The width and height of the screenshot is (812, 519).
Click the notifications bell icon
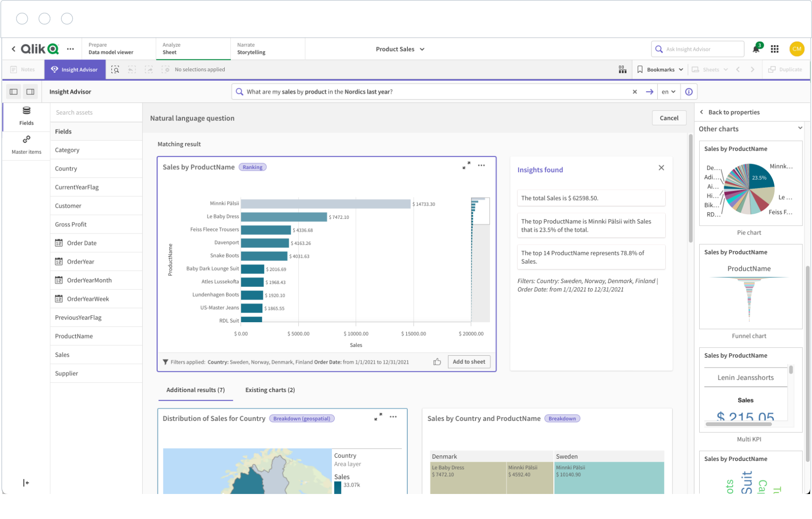point(756,49)
